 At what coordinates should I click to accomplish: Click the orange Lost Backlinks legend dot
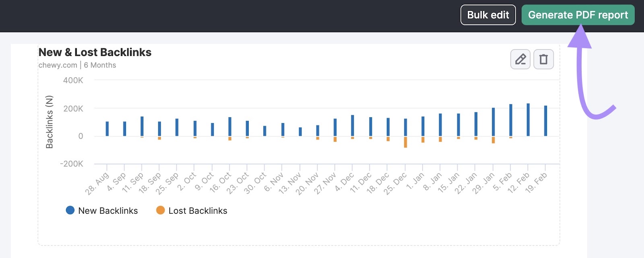[160, 210]
